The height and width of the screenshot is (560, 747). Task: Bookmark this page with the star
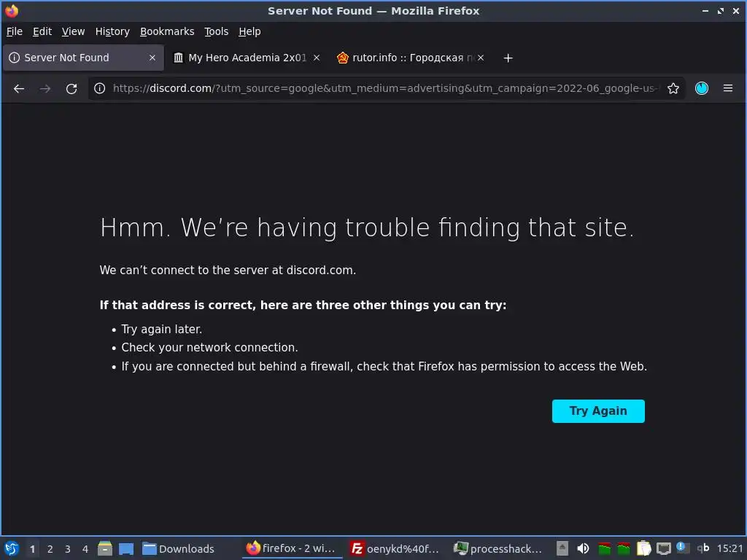673,88
